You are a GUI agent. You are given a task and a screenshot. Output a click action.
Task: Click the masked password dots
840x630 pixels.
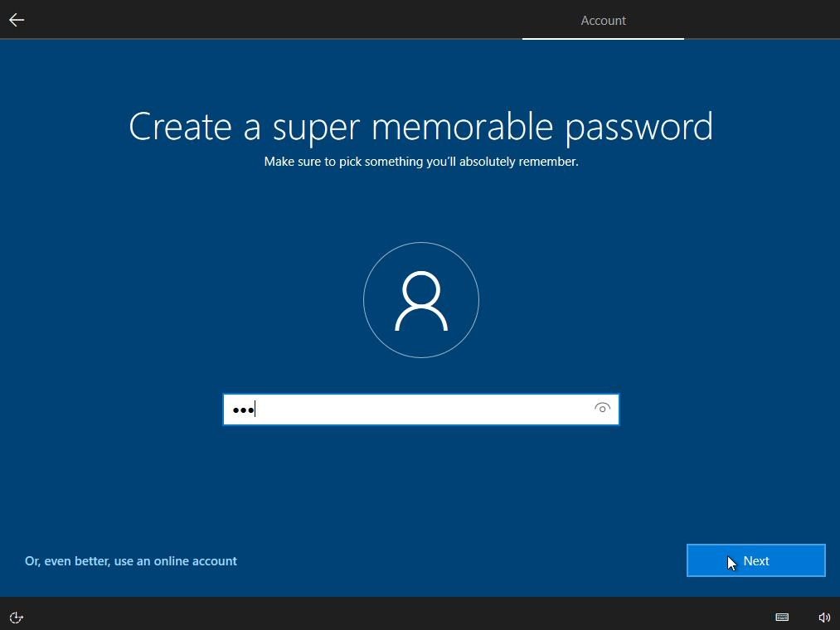(x=243, y=410)
